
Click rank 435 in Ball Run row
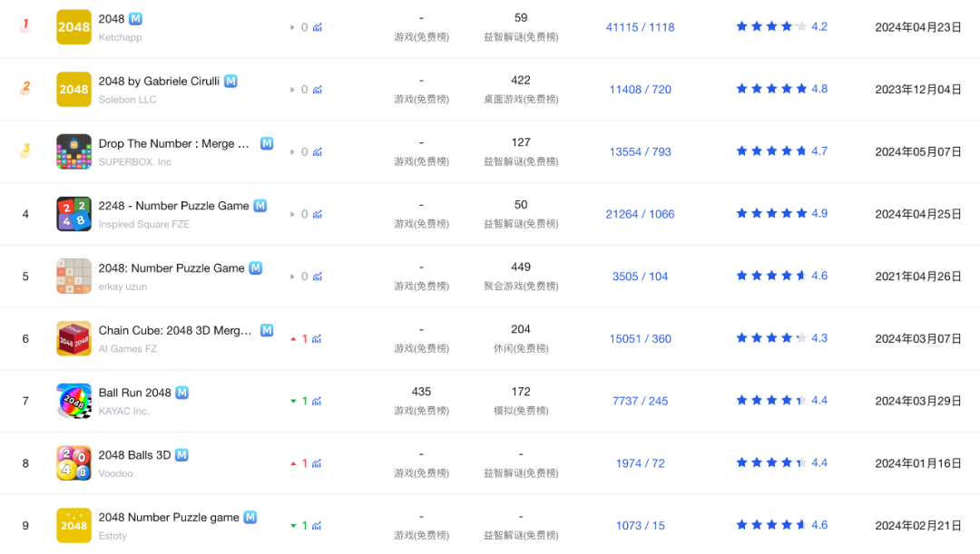pos(421,392)
